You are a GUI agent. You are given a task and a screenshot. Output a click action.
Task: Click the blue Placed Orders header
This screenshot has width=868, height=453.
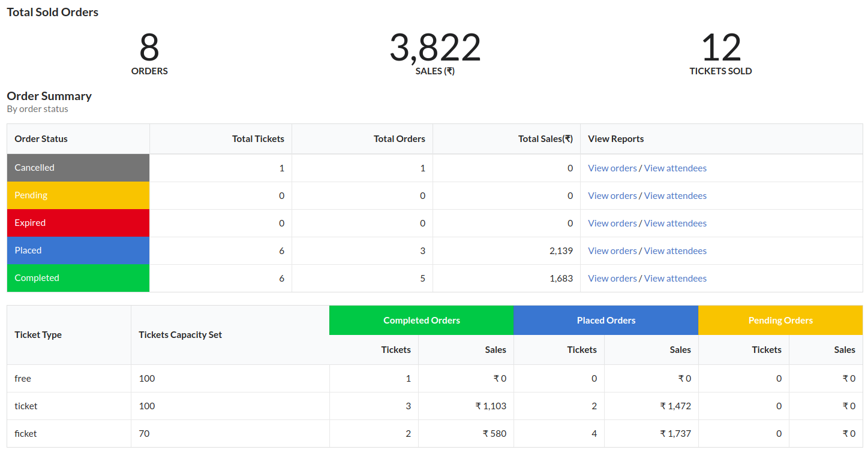[x=606, y=321]
